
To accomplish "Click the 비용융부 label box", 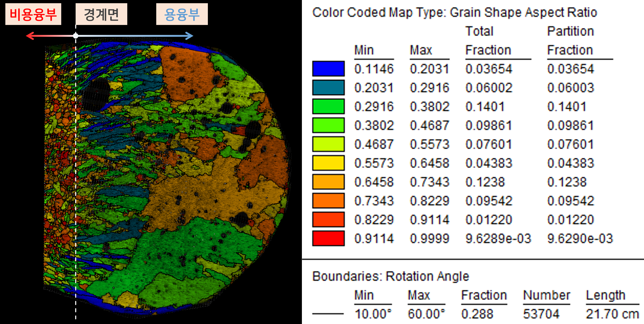I will (33, 14).
